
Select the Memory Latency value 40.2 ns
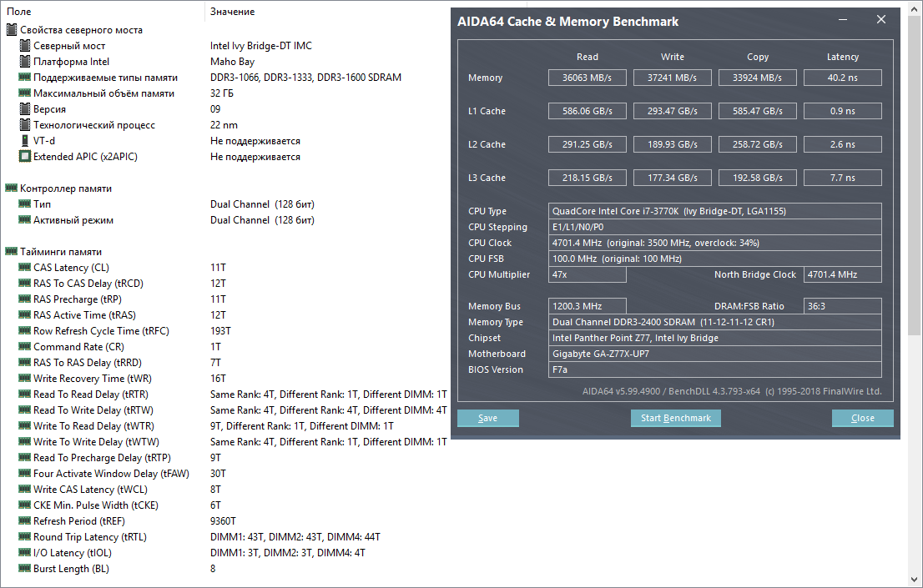point(843,78)
